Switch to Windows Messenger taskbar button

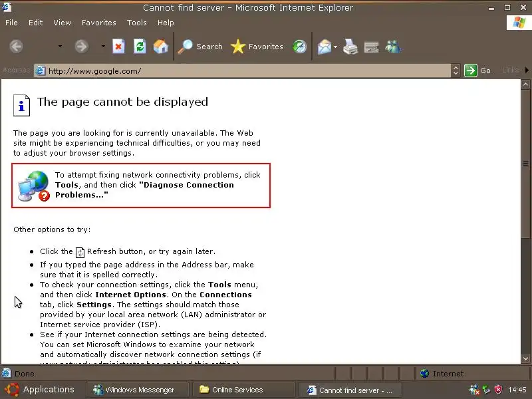tap(137, 390)
